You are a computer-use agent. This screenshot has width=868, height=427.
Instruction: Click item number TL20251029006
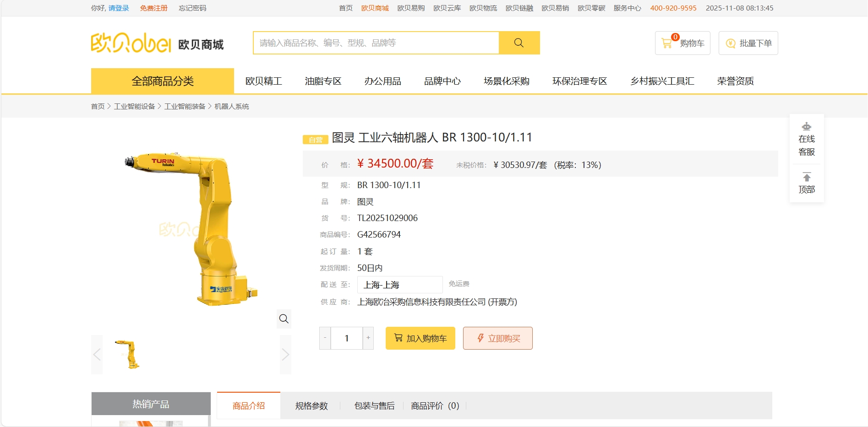[388, 218]
